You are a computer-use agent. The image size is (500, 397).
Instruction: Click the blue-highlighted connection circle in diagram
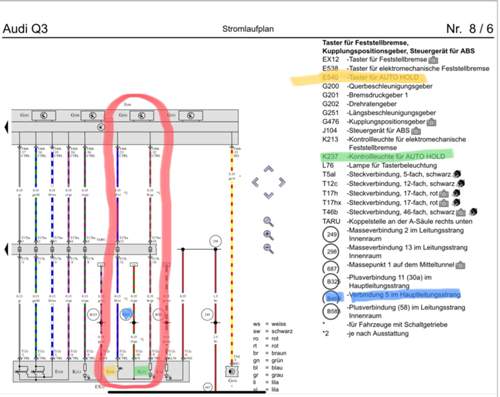127,314
